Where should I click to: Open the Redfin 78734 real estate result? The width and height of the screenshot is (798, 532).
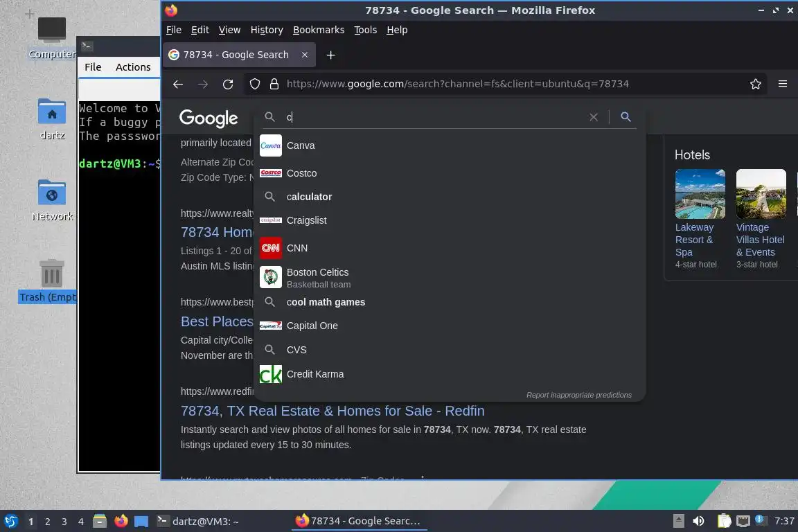click(332, 411)
